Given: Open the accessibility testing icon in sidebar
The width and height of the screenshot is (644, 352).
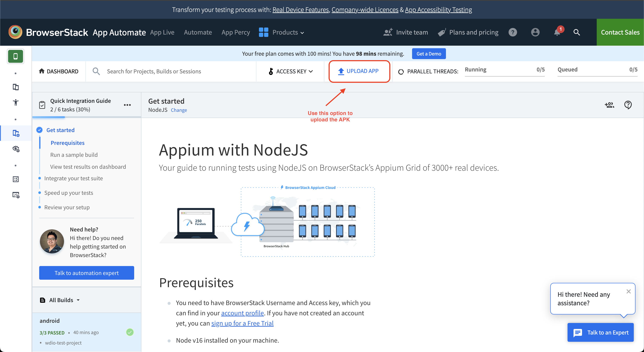Looking at the screenshot, I should pyautogui.click(x=16, y=102).
